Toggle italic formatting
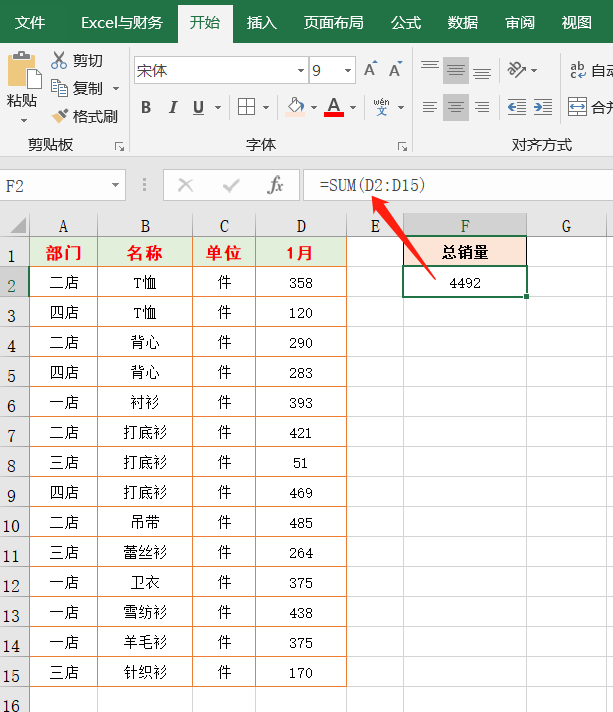Viewport: 613px width, 712px height. click(x=172, y=107)
